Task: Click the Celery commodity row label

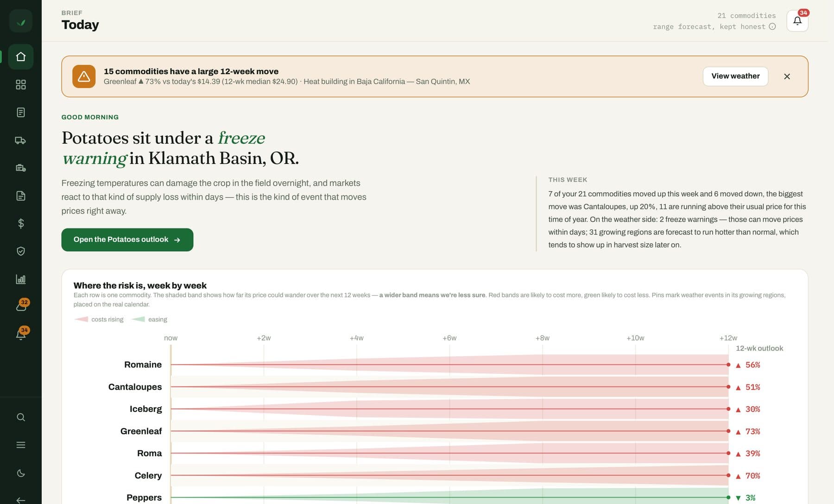Action: tap(148, 475)
